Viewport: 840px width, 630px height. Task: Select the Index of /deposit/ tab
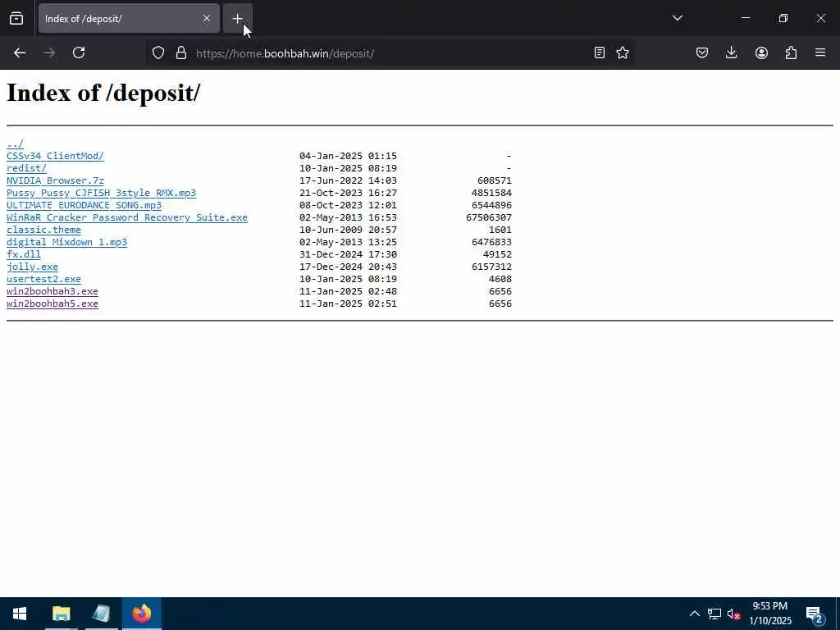[x=129, y=19]
